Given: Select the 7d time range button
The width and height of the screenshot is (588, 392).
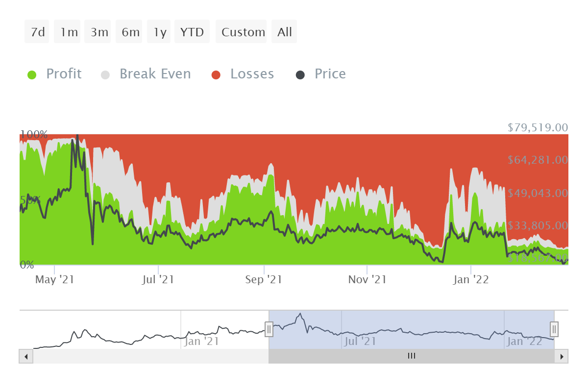Looking at the screenshot, I should (38, 32).
